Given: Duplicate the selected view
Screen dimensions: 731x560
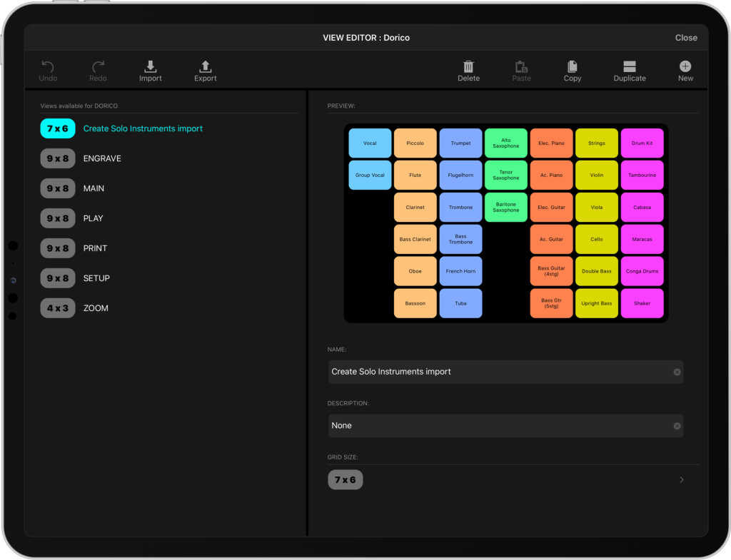Looking at the screenshot, I should pos(629,67).
